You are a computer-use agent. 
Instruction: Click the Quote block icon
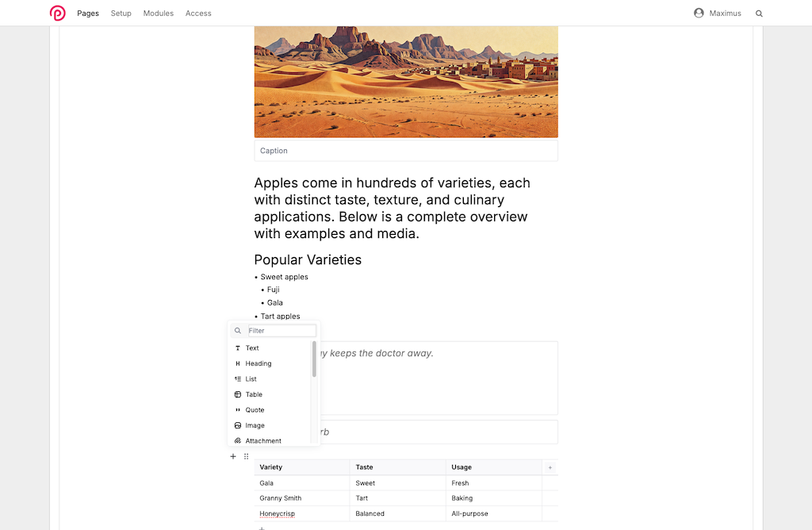[x=238, y=410]
